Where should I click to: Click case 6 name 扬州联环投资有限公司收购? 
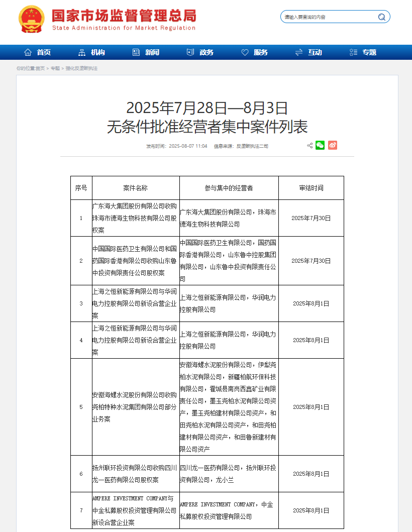point(135,474)
